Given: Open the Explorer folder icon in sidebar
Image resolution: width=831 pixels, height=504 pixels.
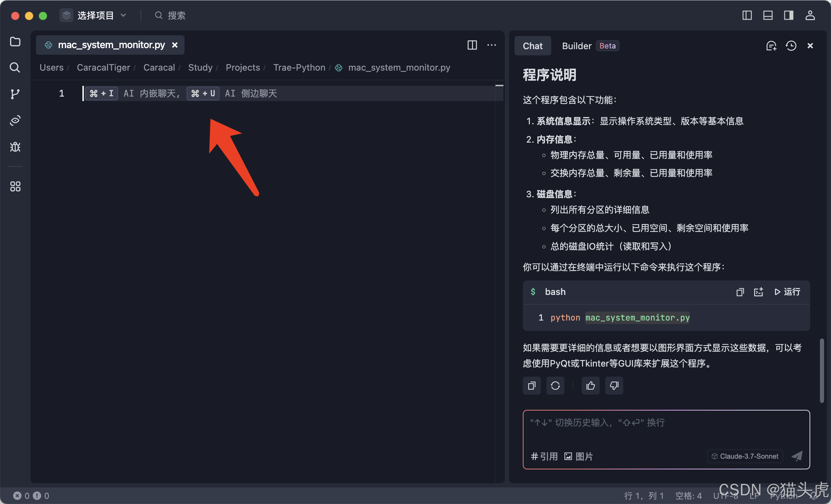Looking at the screenshot, I should click(x=15, y=42).
